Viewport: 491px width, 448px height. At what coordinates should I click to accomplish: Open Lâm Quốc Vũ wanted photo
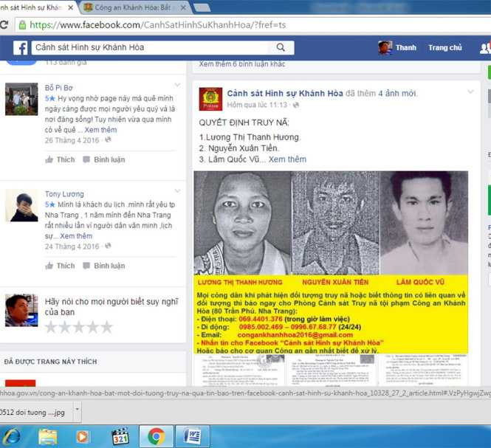click(424, 223)
